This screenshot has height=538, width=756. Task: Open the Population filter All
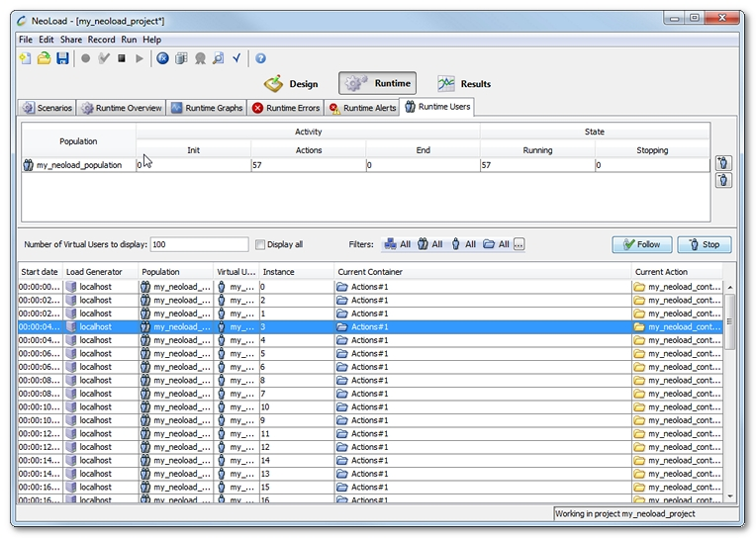click(429, 244)
